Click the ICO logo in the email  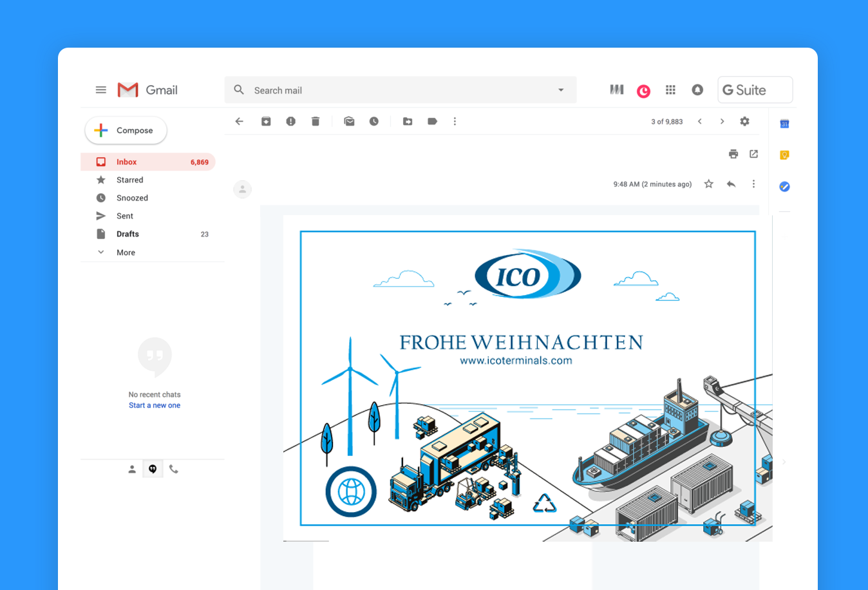(x=528, y=274)
